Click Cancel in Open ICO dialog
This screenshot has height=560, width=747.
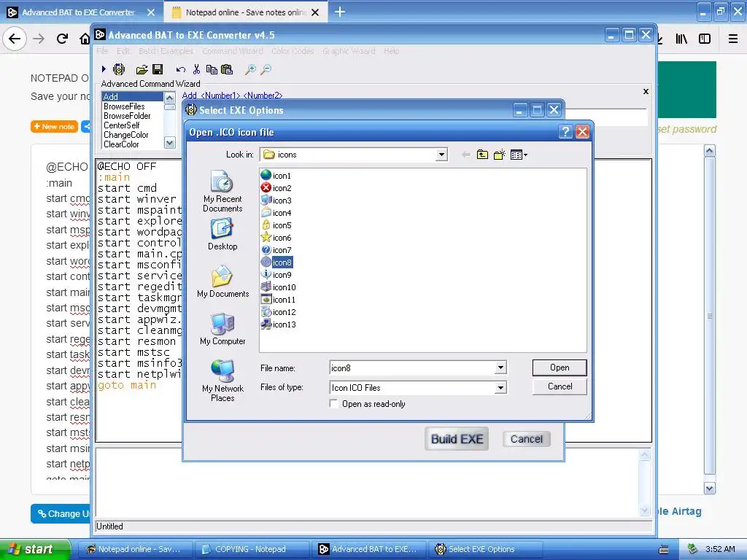(x=560, y=386)
